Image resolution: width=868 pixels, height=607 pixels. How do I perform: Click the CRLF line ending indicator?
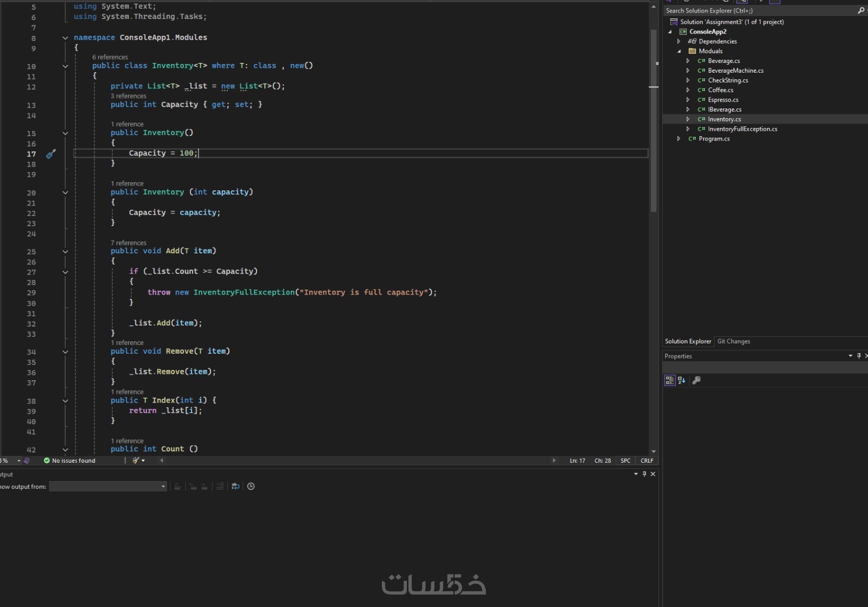tap(647, 461)
